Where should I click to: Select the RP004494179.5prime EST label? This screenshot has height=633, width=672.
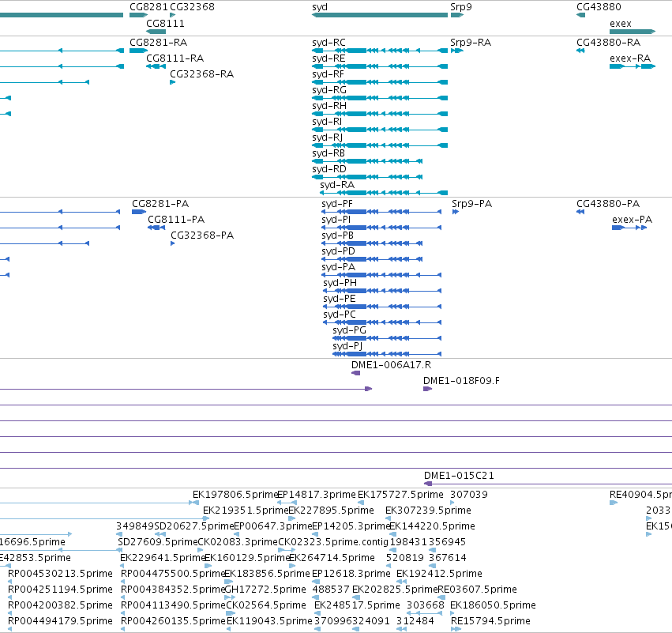click(x=61, y=621)
